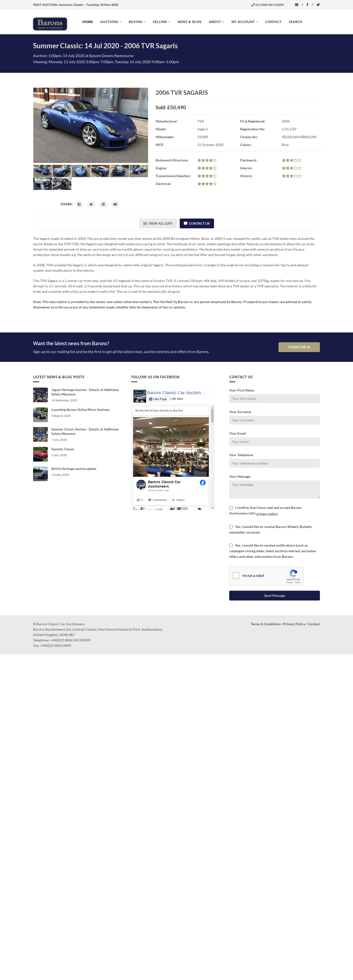Open Barons Classic Car Auction Facebook title
Image resolution: width=353 pixels, height=980 pixels.
(176, 392)
